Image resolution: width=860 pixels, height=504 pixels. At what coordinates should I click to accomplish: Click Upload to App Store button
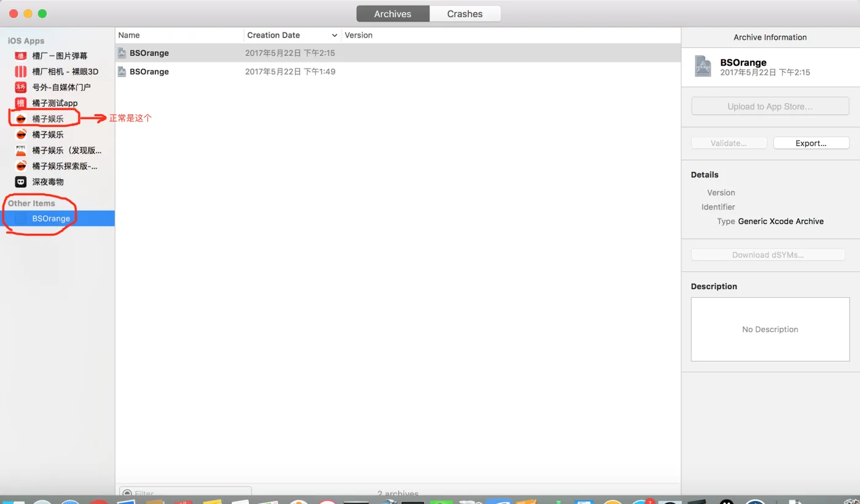770,106
